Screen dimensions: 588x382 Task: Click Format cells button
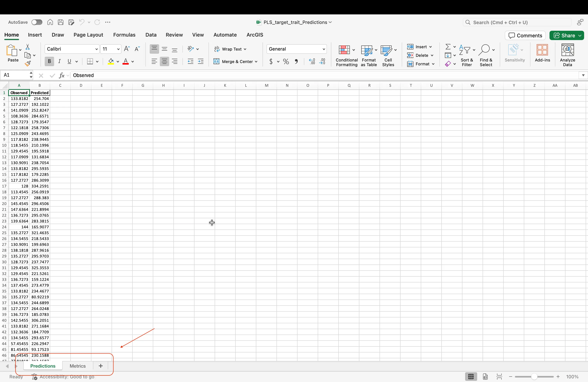(x=421, y=64)
